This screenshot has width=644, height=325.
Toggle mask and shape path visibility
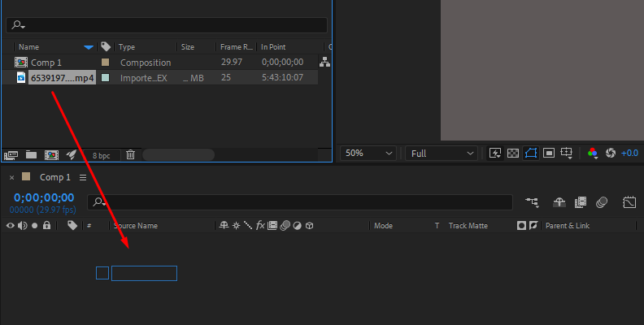[531, 153]
